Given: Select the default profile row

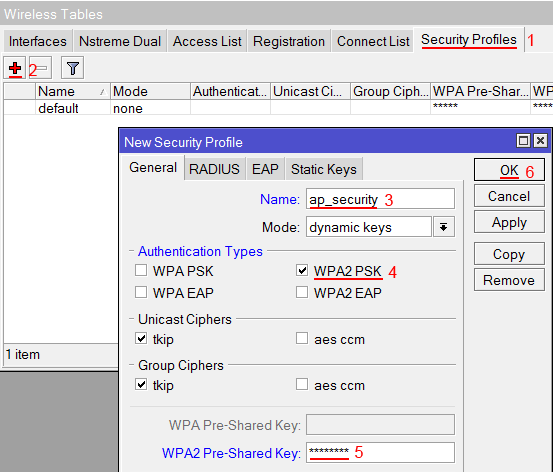Looking at the screenshot, I should [x=278, y=108].
